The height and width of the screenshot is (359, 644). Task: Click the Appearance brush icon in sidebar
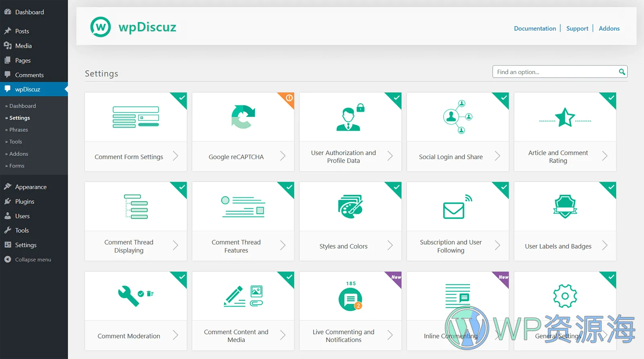8,187
